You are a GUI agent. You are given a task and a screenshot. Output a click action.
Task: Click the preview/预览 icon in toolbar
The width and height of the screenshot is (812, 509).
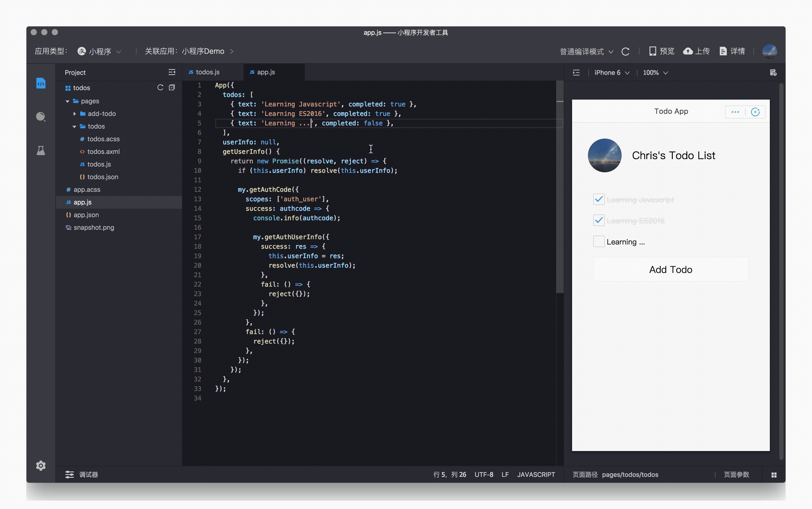(x=658, y=51)
